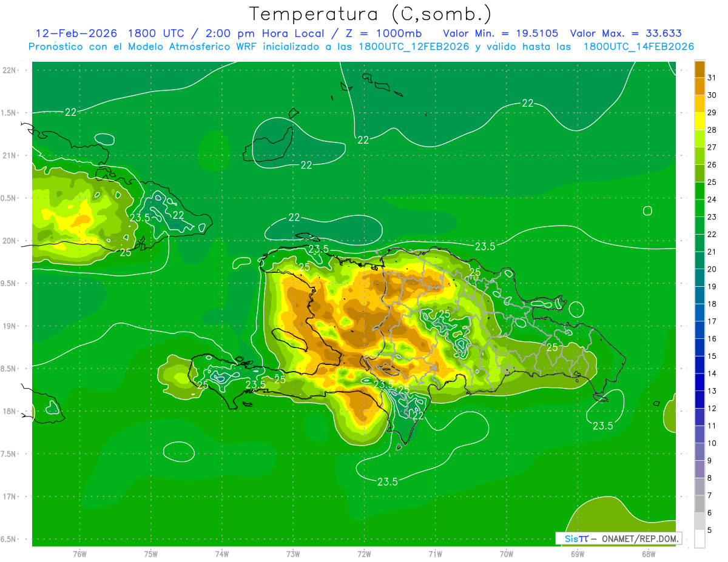
Task: Pick the white legend band below 5
Action: pos(699,539)
